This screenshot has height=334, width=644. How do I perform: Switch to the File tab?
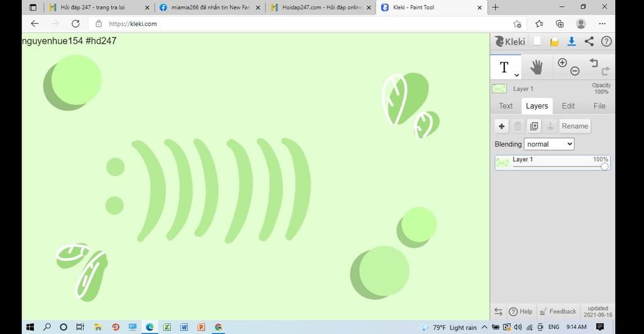(599, 106)
